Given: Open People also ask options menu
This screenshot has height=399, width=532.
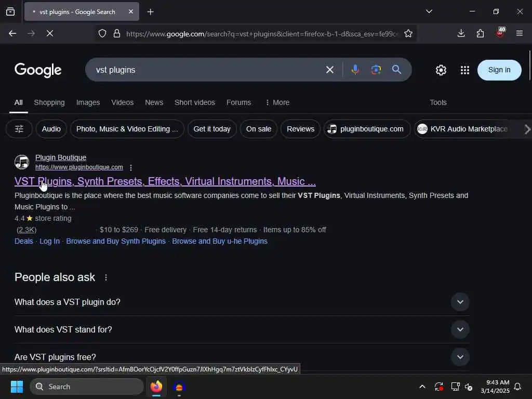Looking at the screenshot, I should [x=106, y=277].
